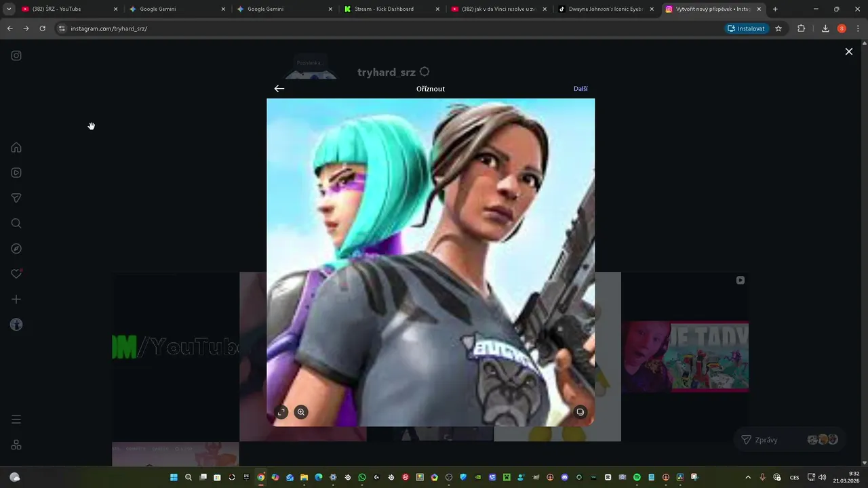Open WhatsApp from the taskbar
Viewport: 868px width, 488px height.
click(x=362, y=477)
